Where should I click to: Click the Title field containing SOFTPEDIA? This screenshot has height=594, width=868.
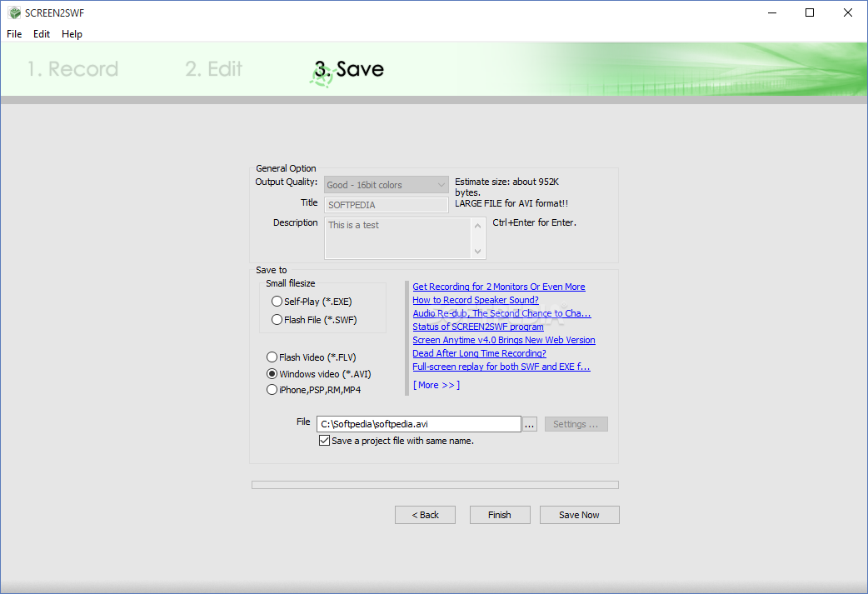click(386, 205)
